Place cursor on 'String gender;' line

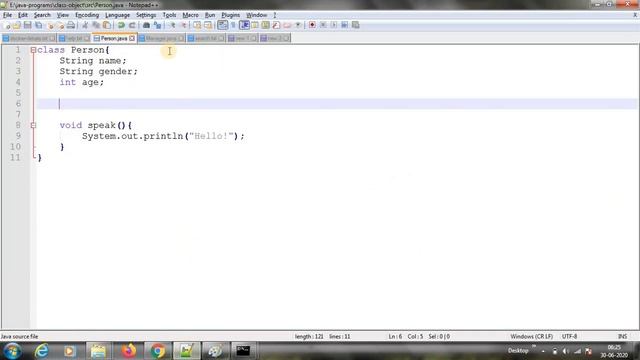[x=99, y=71]
